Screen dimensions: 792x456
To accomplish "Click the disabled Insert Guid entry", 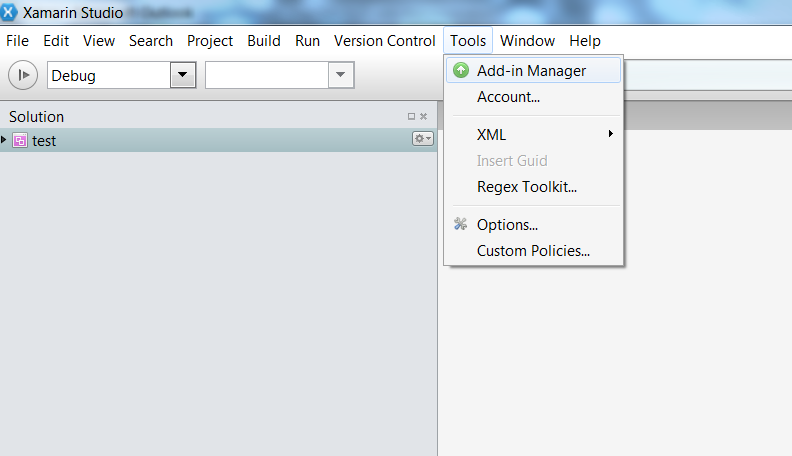I will tap(533, 161).
